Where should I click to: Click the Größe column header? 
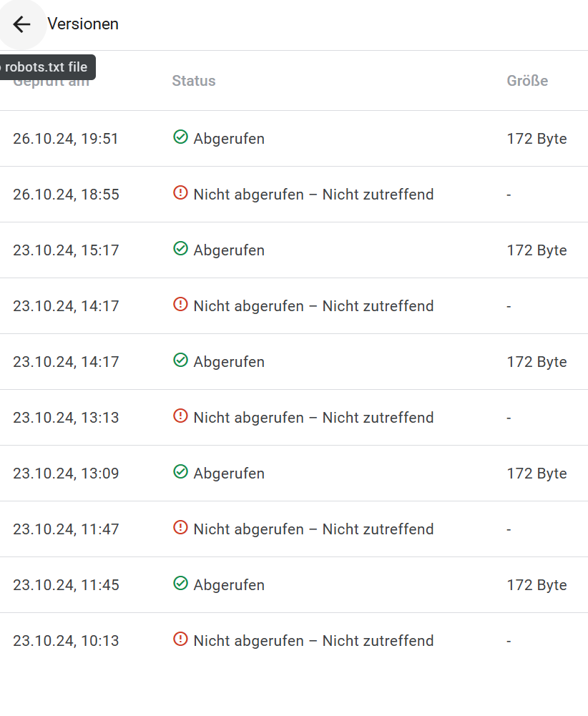tap(527, 81)
